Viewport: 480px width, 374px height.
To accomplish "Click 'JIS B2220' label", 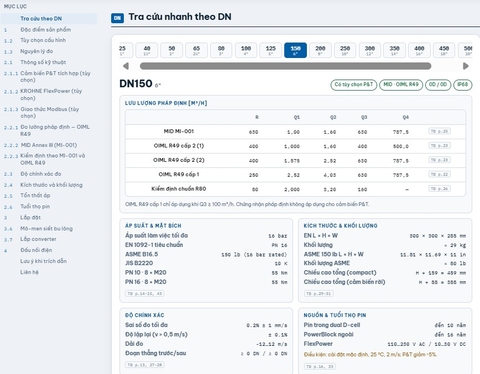I will coord(139,263).
